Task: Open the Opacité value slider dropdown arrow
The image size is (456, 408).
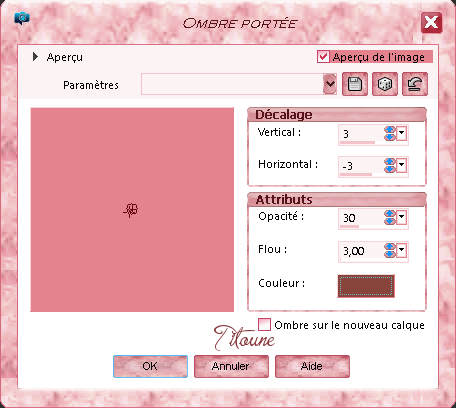Action: coord(402,217)
